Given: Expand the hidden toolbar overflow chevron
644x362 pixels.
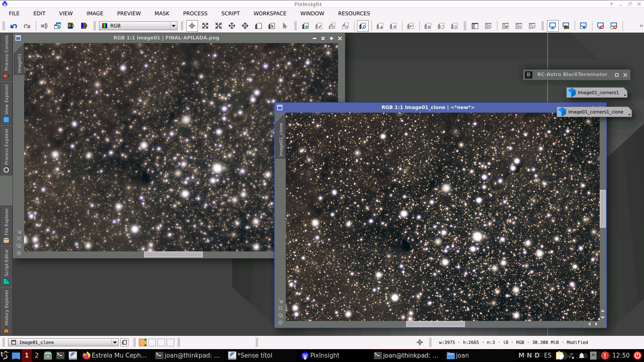Looking at the screenshot, I should [641, 26].
